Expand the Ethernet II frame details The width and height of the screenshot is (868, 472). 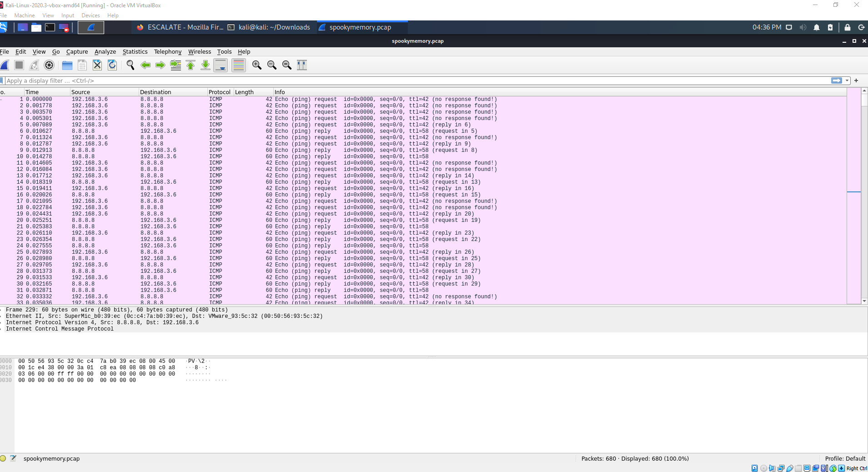click(2, 316)
